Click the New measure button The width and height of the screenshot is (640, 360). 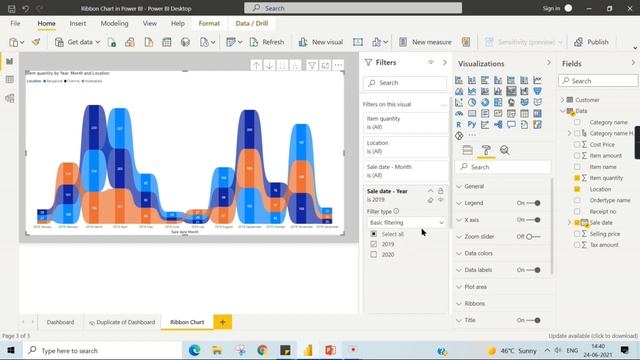pyautogui.click(x=425, y=42)
